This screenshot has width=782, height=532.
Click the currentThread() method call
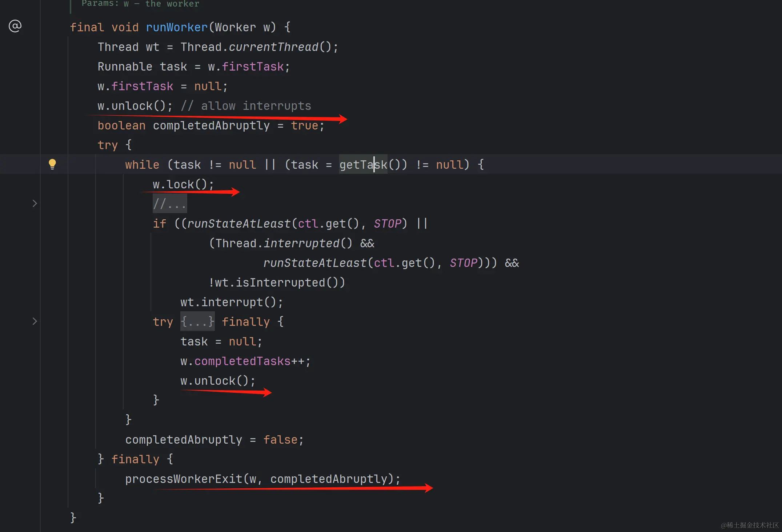[273, 47]
